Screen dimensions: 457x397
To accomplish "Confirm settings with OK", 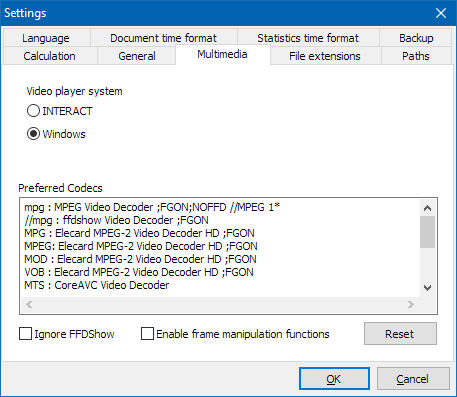I will tap(334, 379).
